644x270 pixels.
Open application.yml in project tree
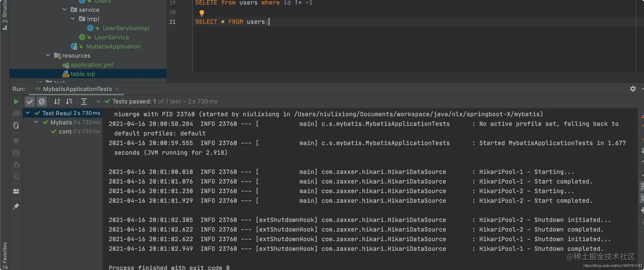click(x=92, y=65)
